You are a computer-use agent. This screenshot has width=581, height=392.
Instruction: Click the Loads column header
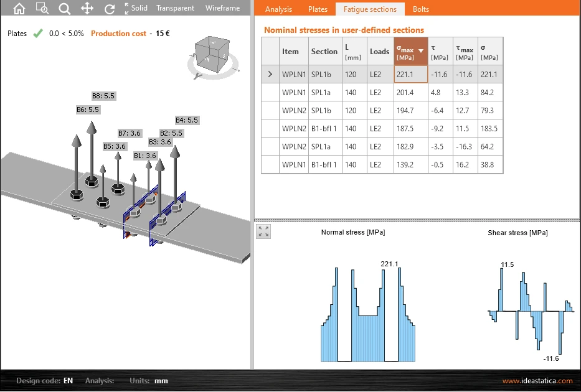click(x=380, y=52)
